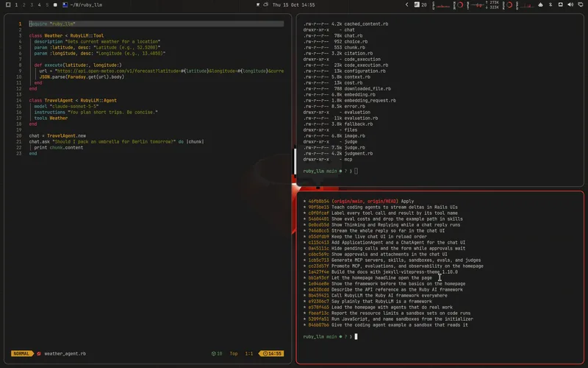588x368 pixels.
Task: Click the robot-shaped tray icon
Action: (540, 5)
